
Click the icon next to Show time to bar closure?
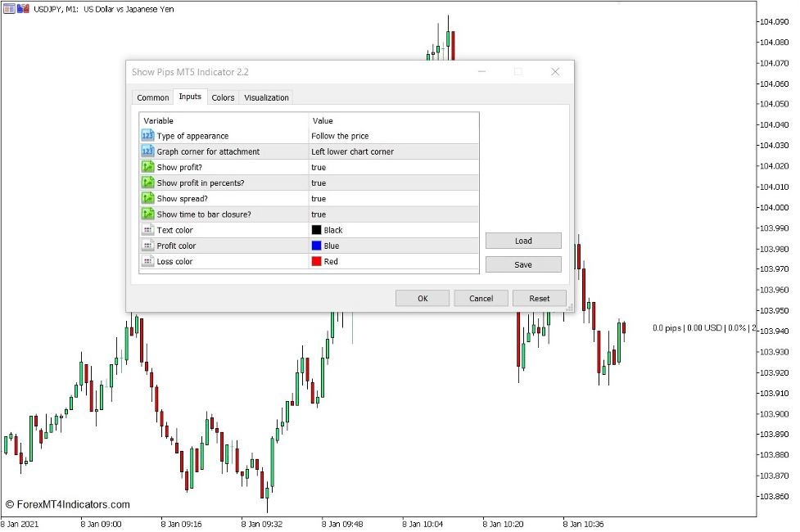147,214
